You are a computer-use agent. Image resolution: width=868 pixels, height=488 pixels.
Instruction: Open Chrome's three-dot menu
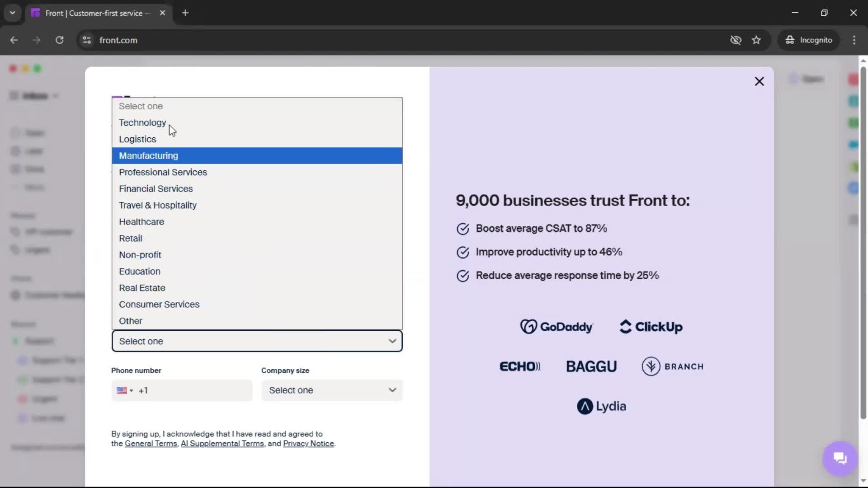[854, 40]
